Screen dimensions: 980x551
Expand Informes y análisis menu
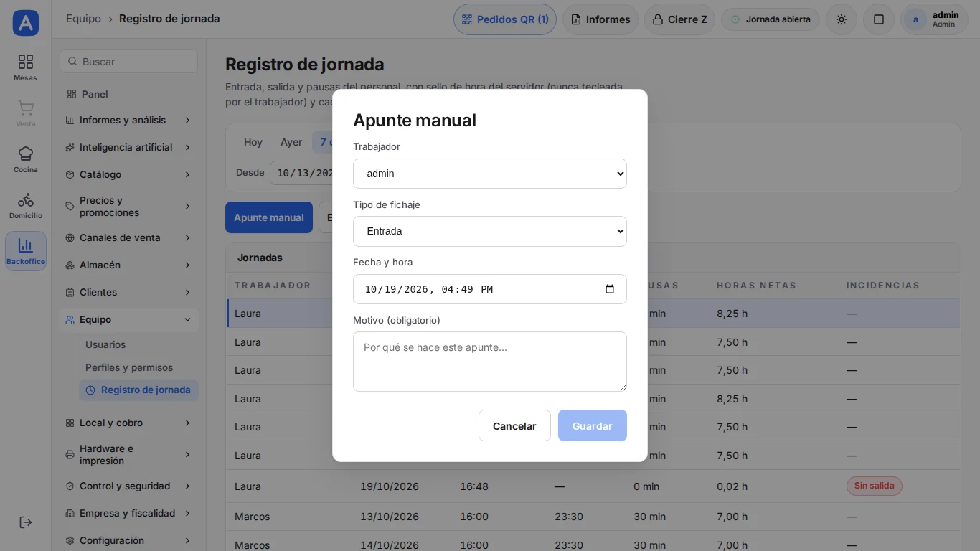click(128, 120)
